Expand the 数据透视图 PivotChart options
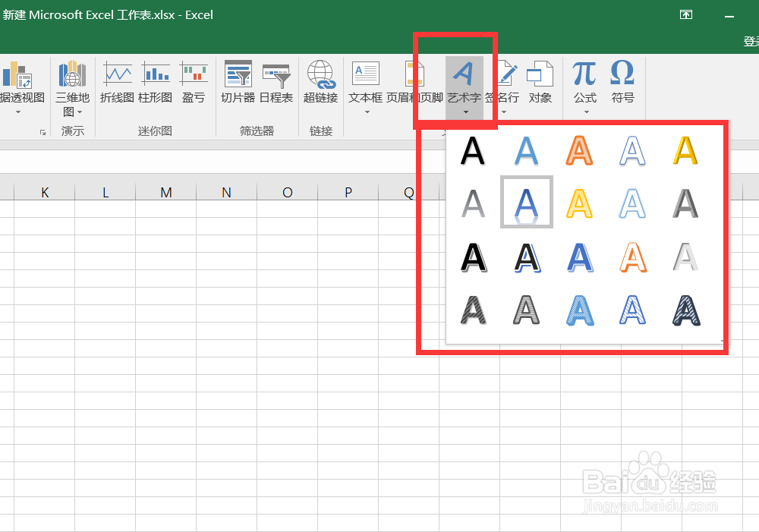Screen dimensions: 759x532 17,111
